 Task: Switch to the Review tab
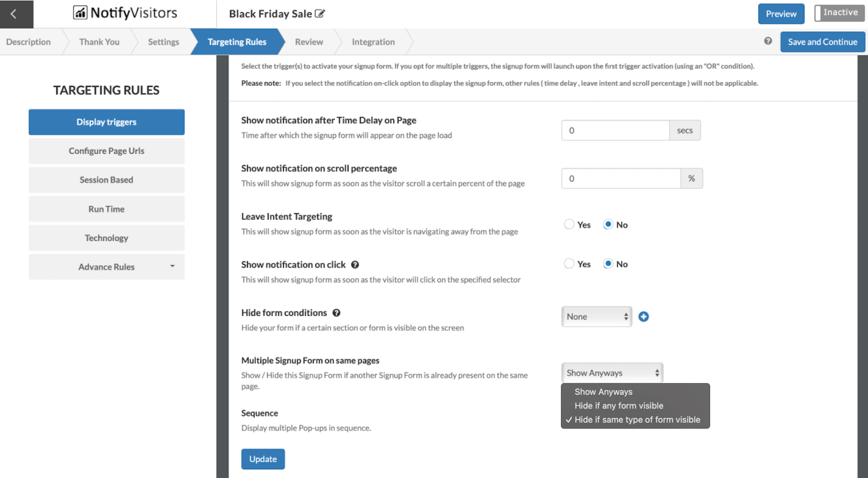pyautogui.click(x=309, y=42)
